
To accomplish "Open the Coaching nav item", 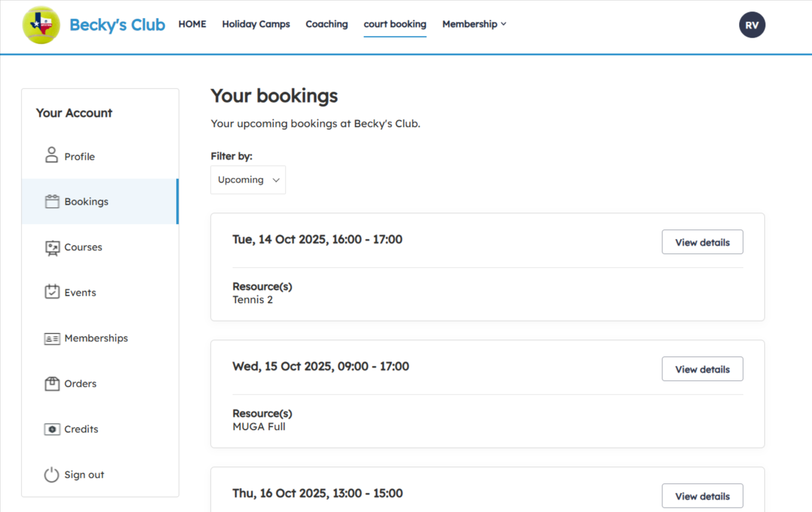I will 326,24.
